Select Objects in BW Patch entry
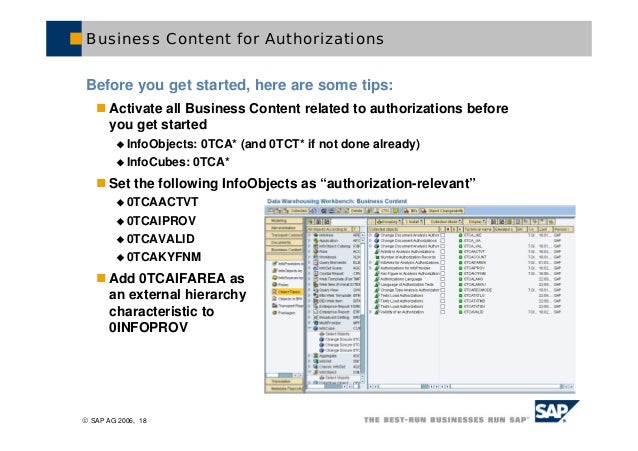The image size is (638, 451). (287, 299)
